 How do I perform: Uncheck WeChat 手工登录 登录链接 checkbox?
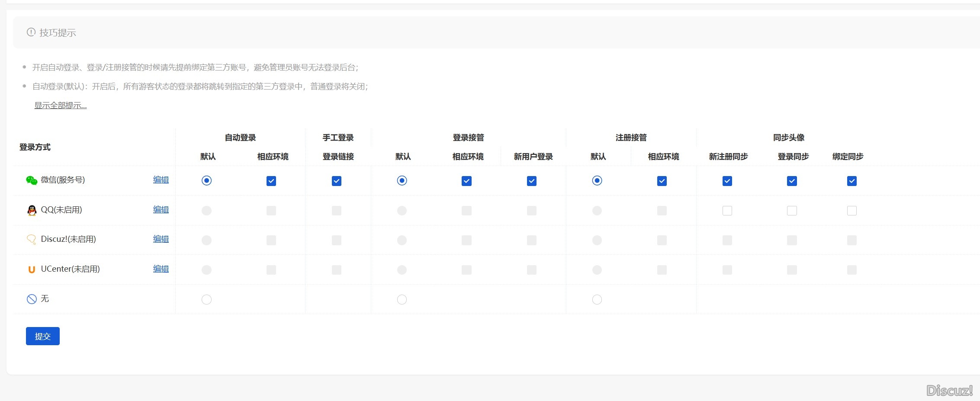[x=337, y=181]
